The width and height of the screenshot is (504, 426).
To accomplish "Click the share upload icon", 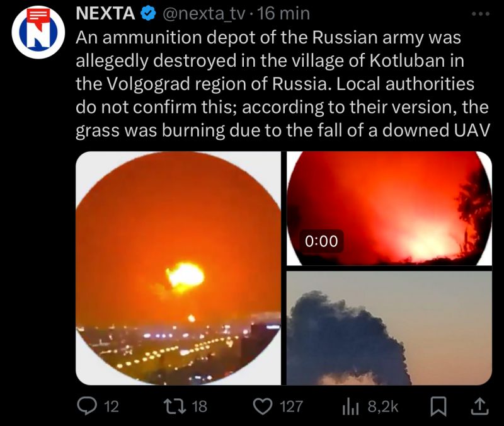I will click(479, 406).
